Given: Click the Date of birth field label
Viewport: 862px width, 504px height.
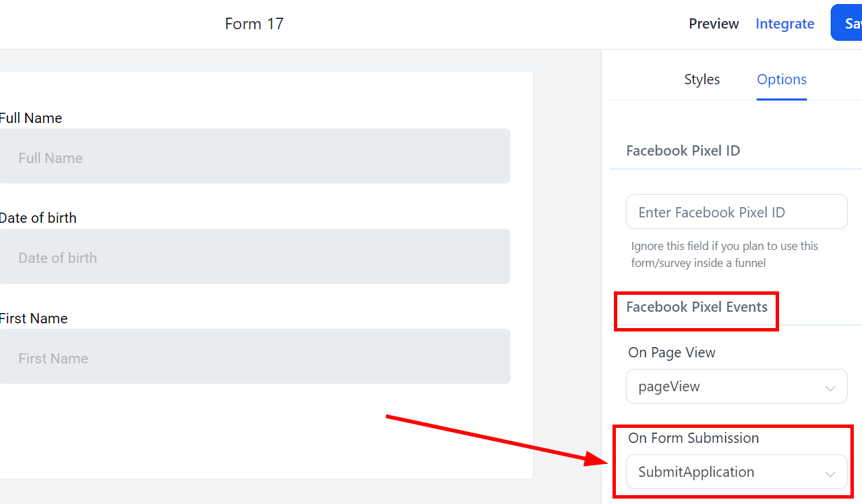Looking at the screenshot, I should point(38,218).
